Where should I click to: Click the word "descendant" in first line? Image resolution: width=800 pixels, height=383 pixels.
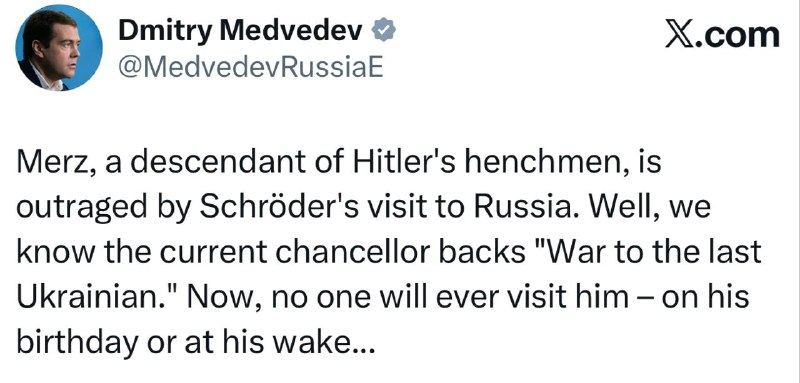[205, 163]
